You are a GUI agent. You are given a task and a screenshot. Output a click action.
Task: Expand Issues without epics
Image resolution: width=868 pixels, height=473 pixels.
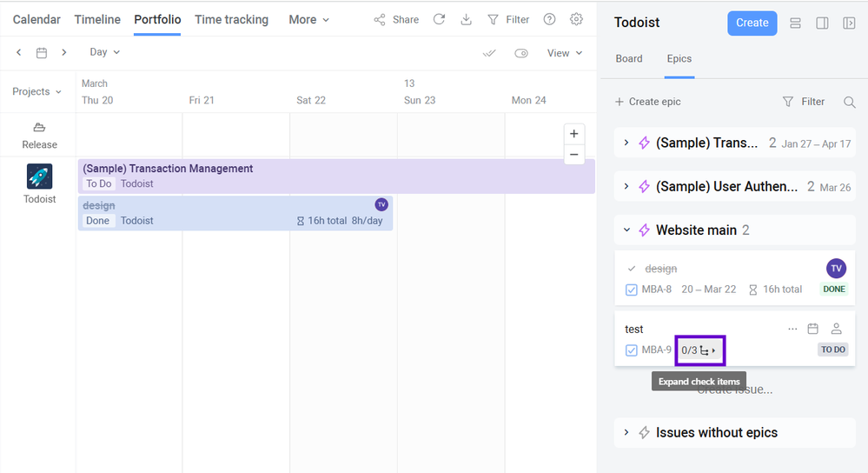626,432
